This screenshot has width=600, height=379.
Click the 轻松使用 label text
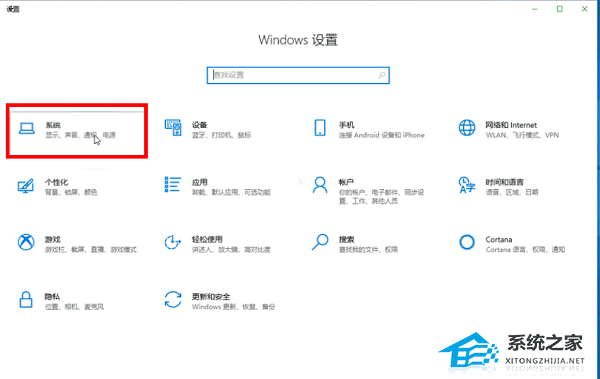207,240
